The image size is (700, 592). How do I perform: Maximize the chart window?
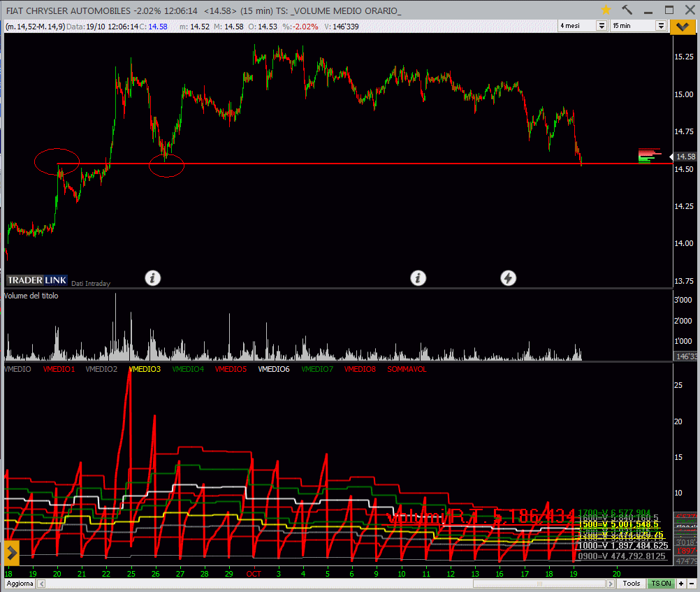[x=669, y=10]
